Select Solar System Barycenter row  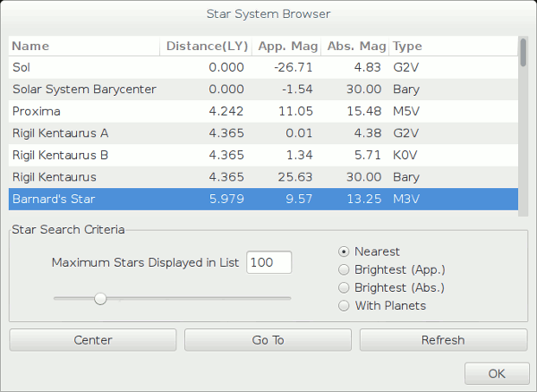(x=84, y=89)
